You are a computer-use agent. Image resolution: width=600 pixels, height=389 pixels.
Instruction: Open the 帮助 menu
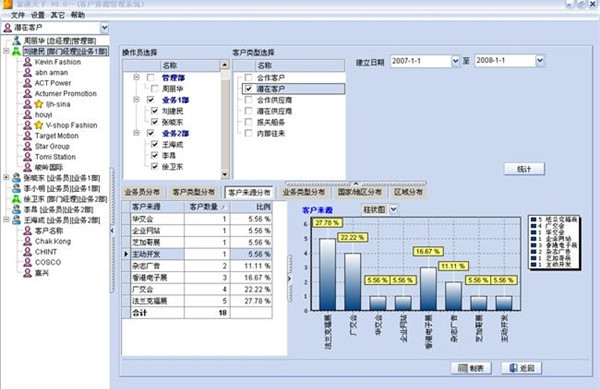78,15
